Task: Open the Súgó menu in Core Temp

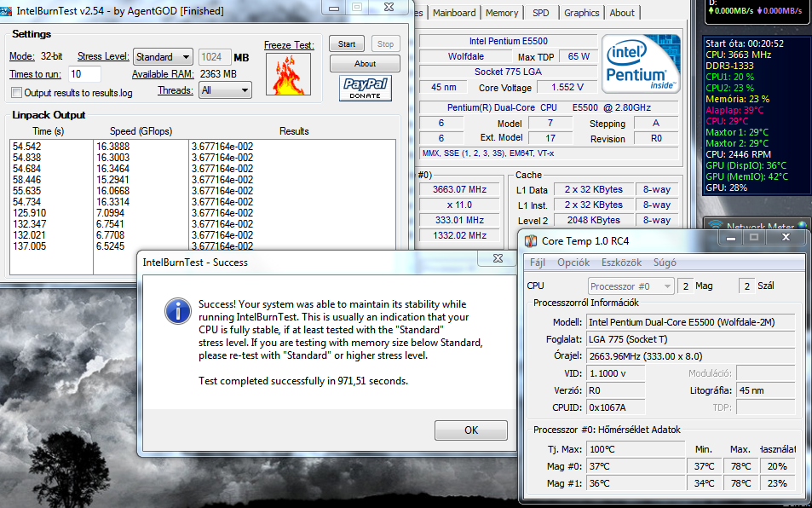Action: click(665, 263)
